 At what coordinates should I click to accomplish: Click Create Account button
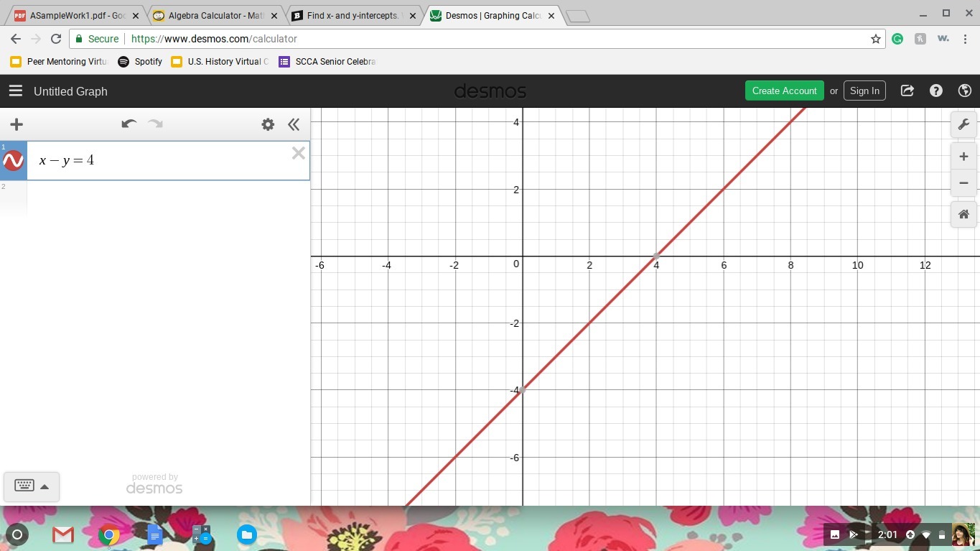784,91
